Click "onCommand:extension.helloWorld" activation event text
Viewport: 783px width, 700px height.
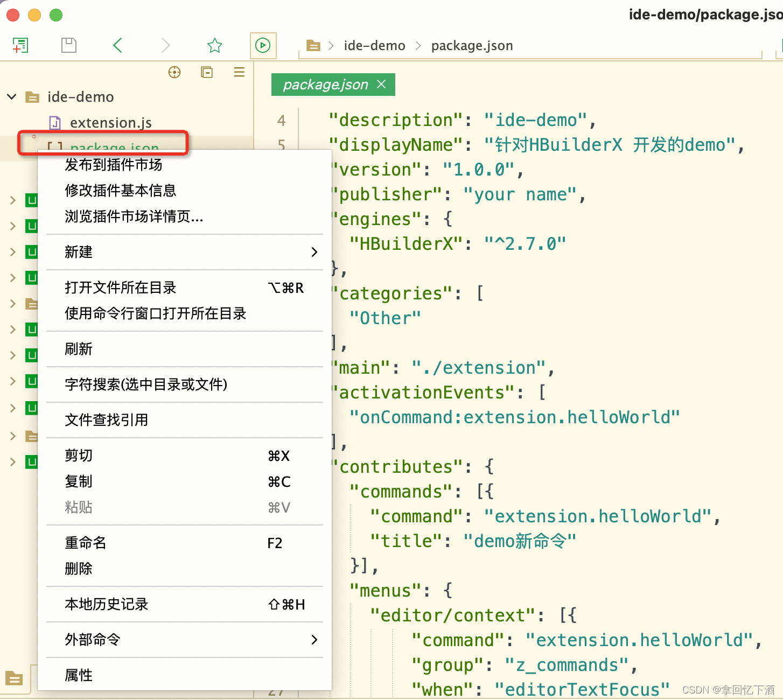515,417
